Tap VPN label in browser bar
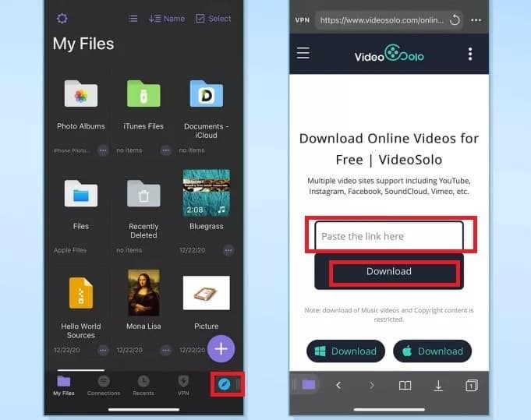 tap(302, 20)
